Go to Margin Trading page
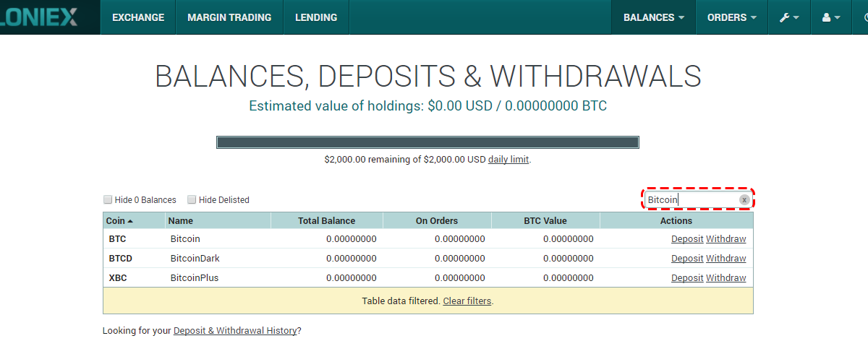 point(229,17)
